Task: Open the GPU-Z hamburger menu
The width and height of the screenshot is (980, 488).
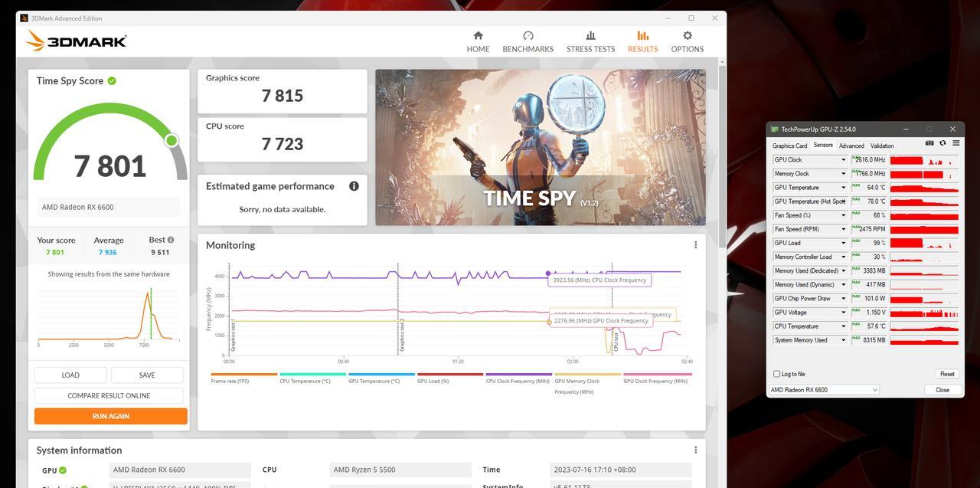Action: (x=955, y=143)
